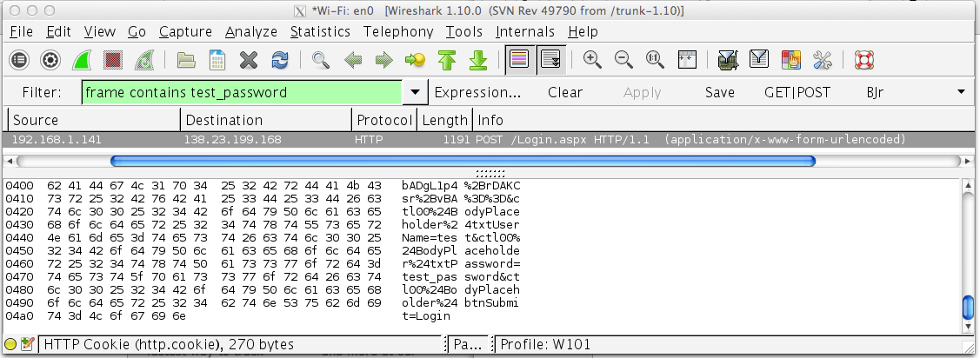Click the bytes pane vertical scrollbar thumb

click(968, 308)
